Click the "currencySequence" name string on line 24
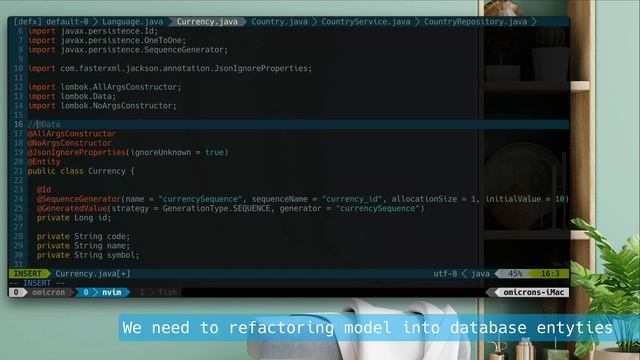The width and height of the screenshot is (640, 360). [x=200, y=199]
